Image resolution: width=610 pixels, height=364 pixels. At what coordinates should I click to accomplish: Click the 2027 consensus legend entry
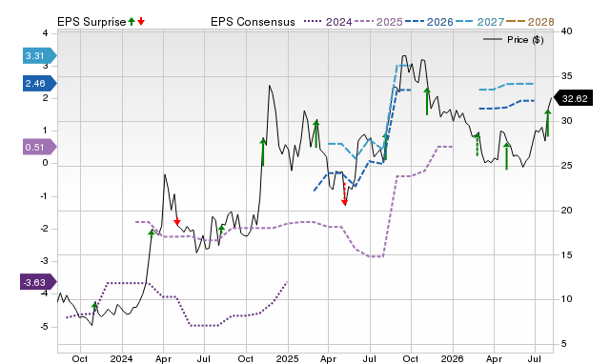(479, 22)
